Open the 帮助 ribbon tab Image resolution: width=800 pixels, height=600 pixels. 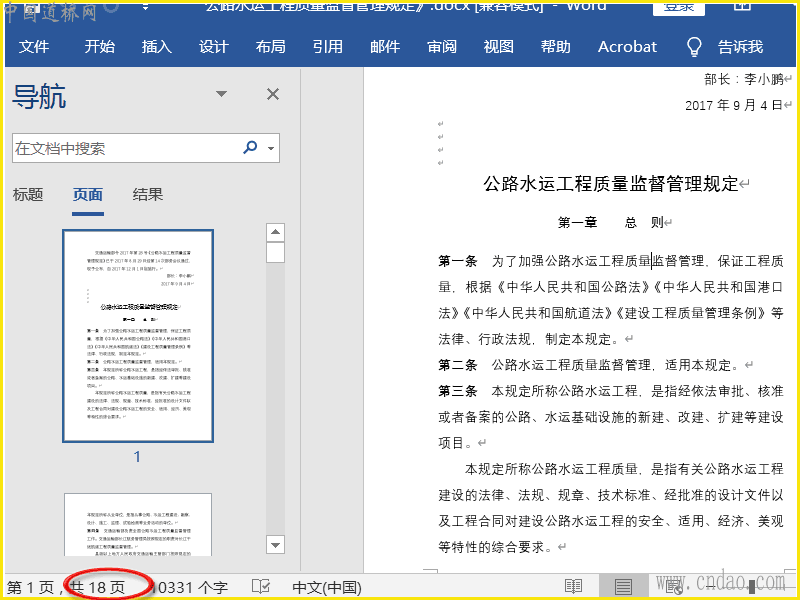[x=556, y=47]
